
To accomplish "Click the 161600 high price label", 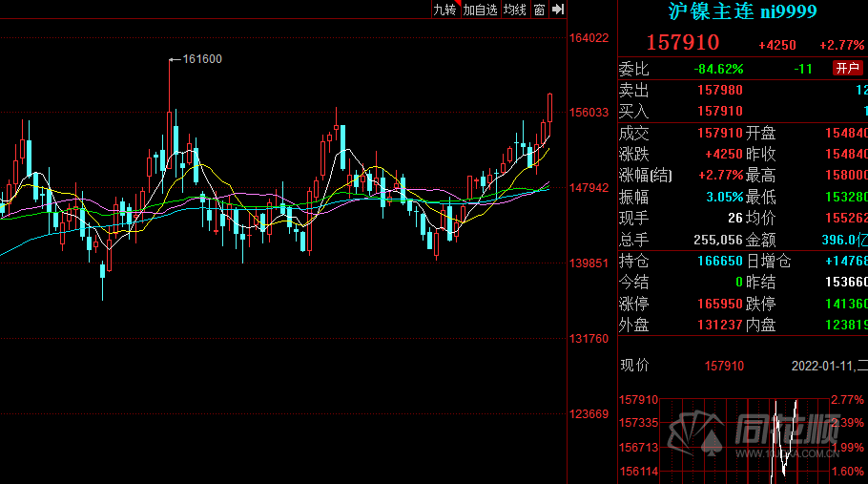I will (202, 58).
